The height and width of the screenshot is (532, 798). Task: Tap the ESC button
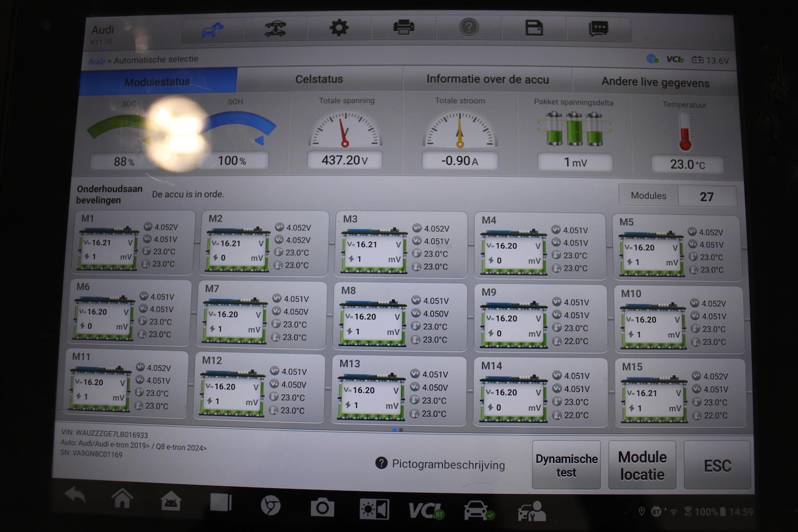click(x=717, y=466)
